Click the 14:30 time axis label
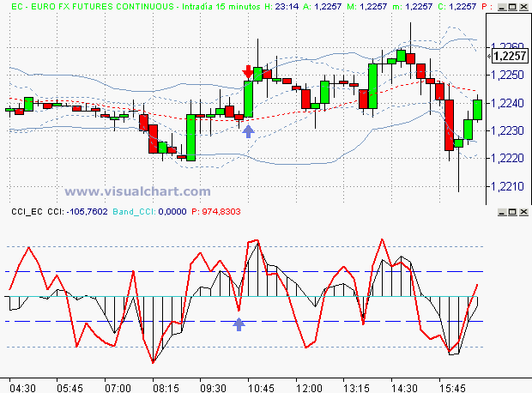This screenshot has height=393, width=532. 404,388
